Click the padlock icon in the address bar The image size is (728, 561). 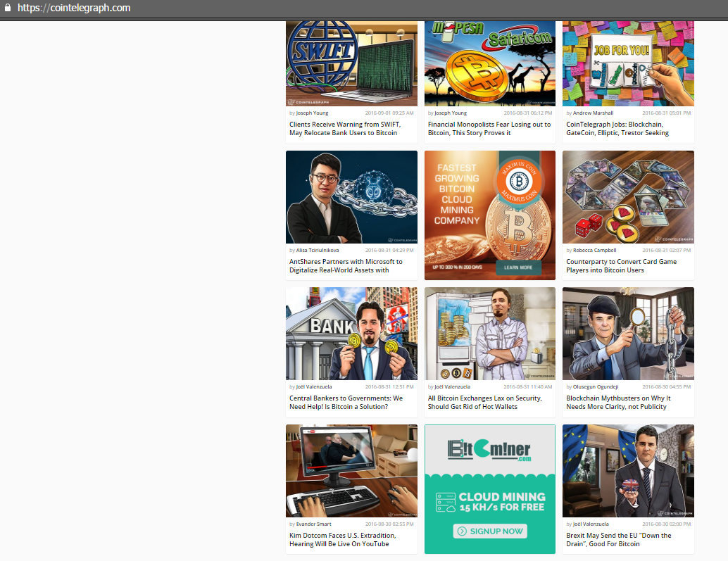(8, 8)
